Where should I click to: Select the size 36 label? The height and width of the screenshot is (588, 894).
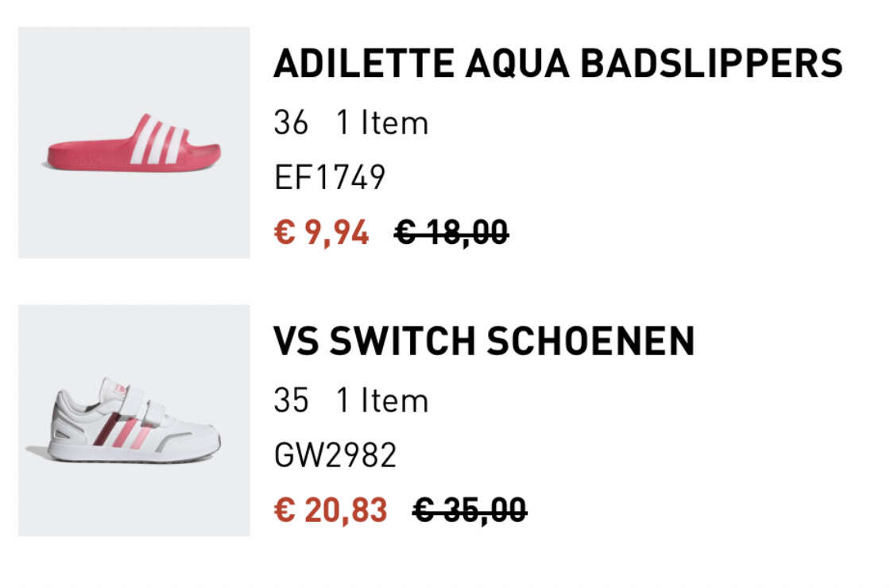coord(291,122)
